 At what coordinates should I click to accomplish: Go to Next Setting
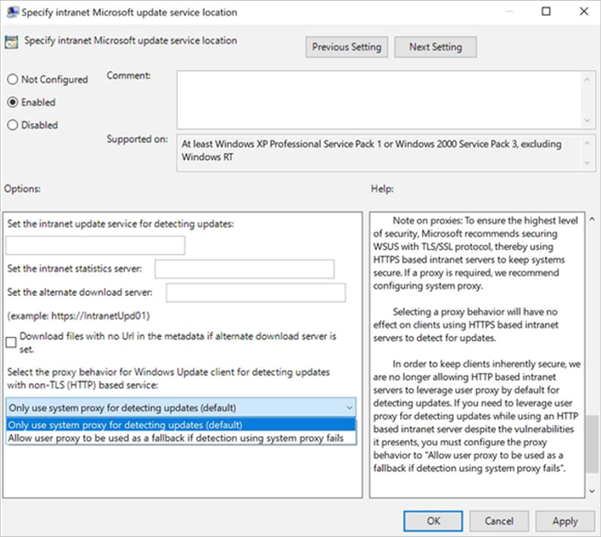[x=435, y=47]
